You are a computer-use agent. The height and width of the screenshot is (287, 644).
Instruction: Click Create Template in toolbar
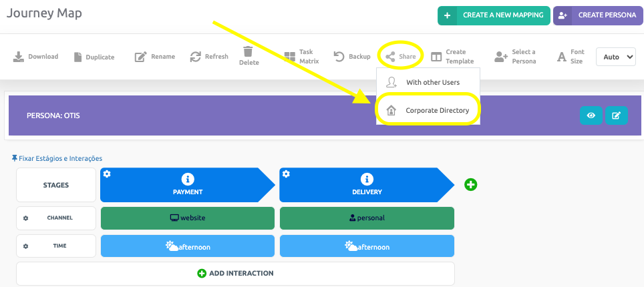coord(436,57)
